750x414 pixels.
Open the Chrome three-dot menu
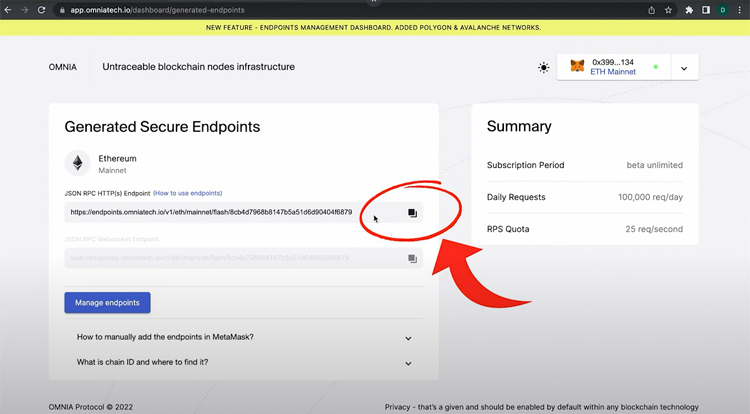739,10
